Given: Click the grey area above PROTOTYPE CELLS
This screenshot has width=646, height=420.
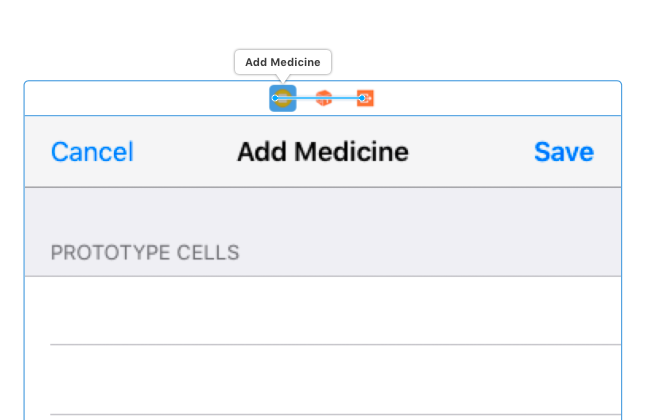Looking at the screenshot, I should pos(322,210).
